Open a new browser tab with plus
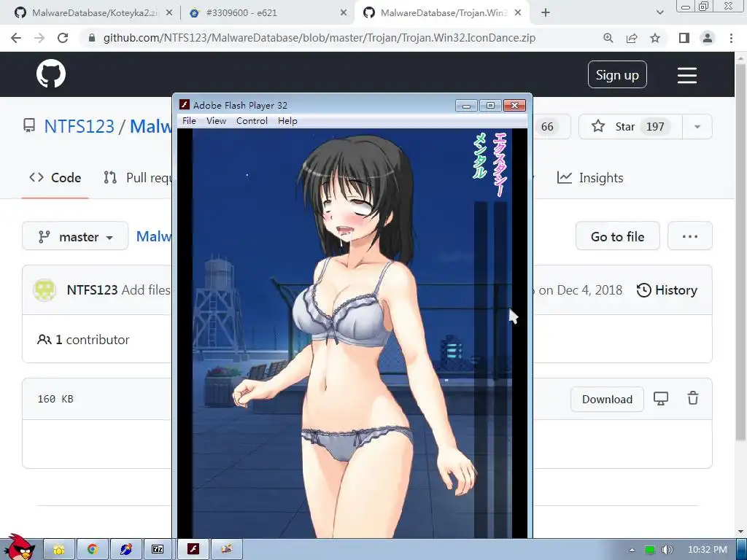Viewport: 747px width, 560px height. coord(546,13)
